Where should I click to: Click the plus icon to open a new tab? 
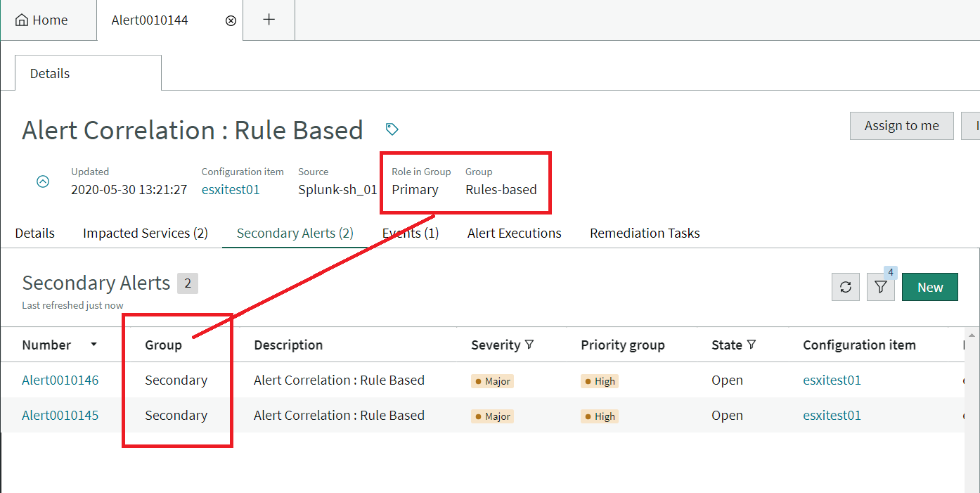click(x=269, y=20)
